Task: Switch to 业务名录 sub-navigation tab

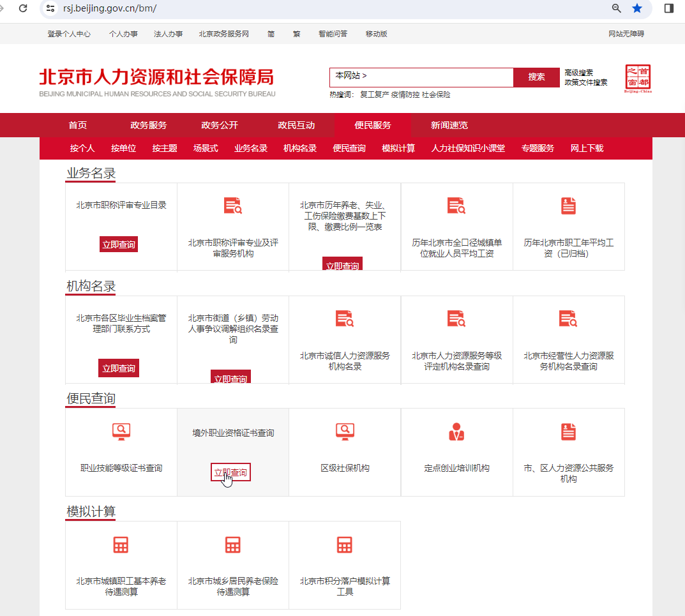Action: click(251, 148)
